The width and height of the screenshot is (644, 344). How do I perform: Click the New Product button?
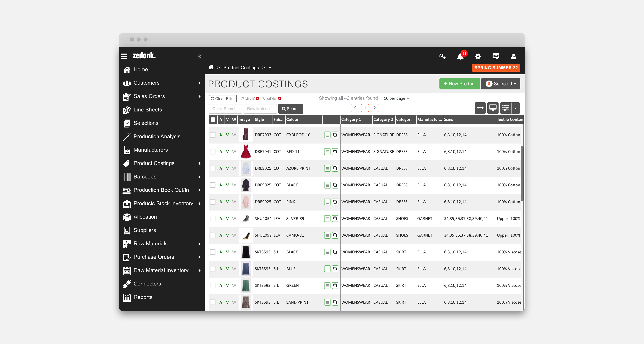[460, 84]
